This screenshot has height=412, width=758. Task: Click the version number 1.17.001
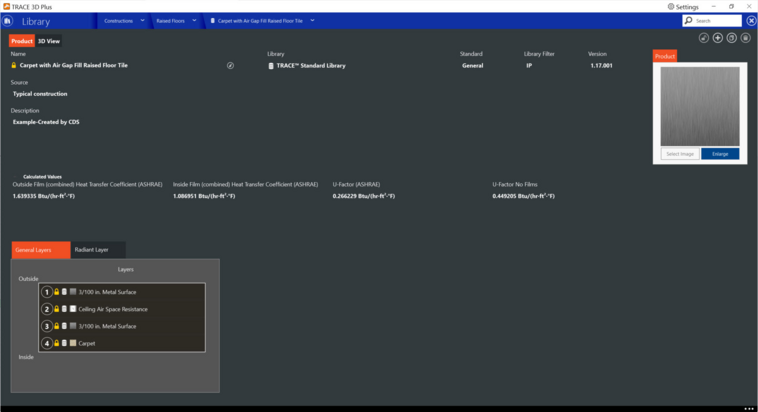coord(601,66)
